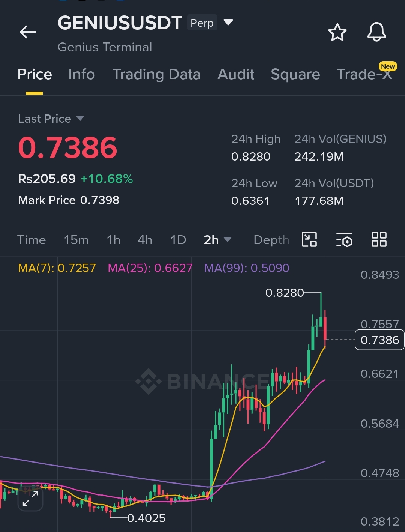Tap the MA(25): 0.6627 indicator label
The width and height of the screenshot is (405, 532).
[150, 268]
